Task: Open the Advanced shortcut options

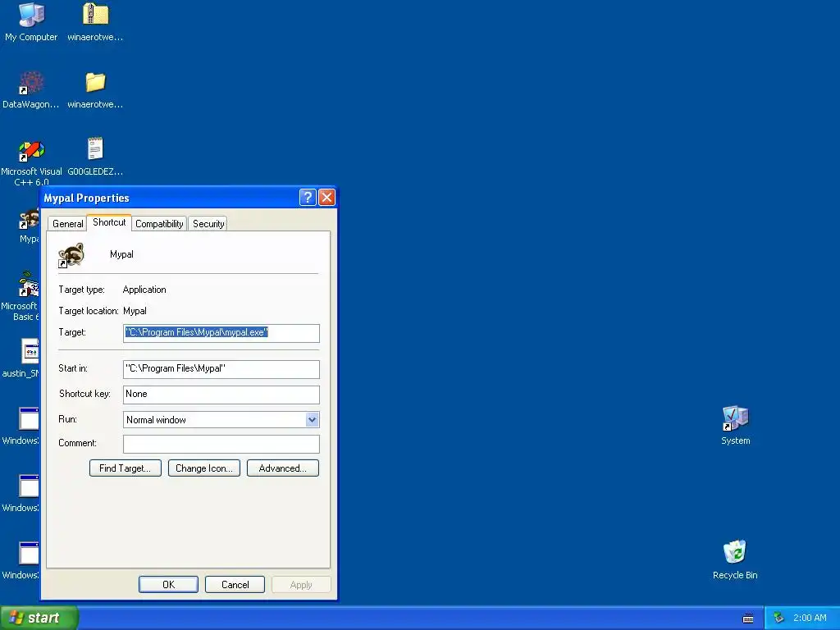Action: (283, 468)
